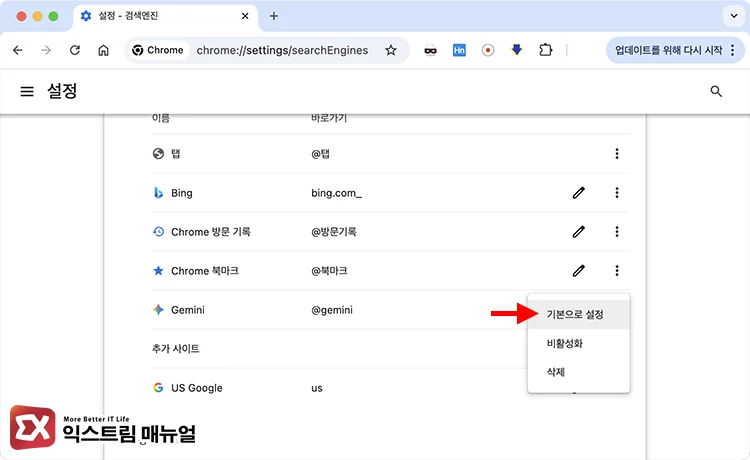Open a new tab with plus button

tap(274, 16)
